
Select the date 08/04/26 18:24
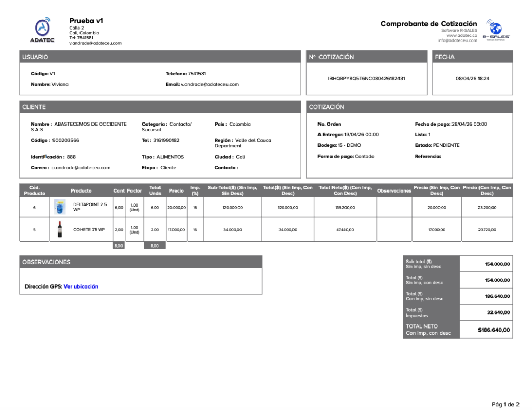pos(472,78)
